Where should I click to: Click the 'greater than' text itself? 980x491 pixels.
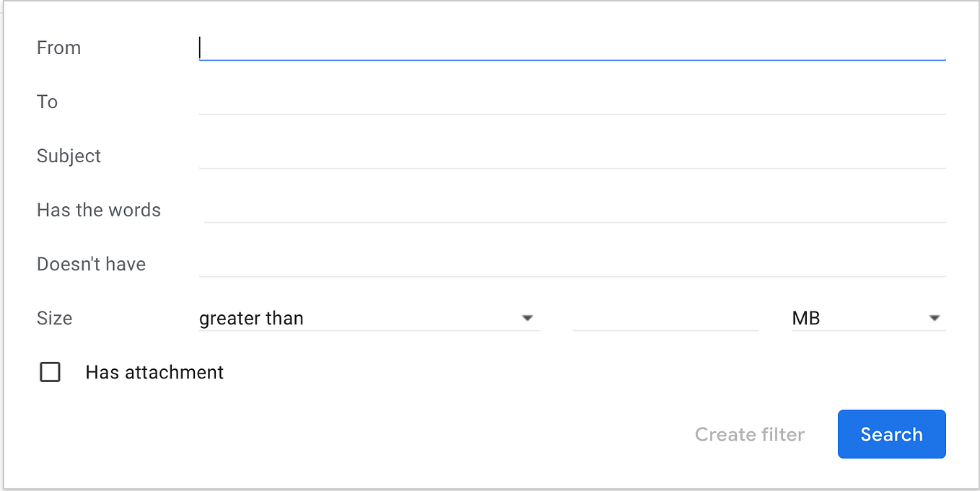click(x=251, y=317)
